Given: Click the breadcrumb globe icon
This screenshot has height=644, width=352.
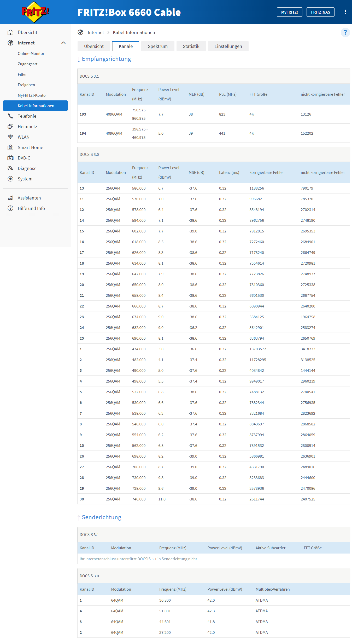Looking at the screenshot, I should (x=80, y=32).
